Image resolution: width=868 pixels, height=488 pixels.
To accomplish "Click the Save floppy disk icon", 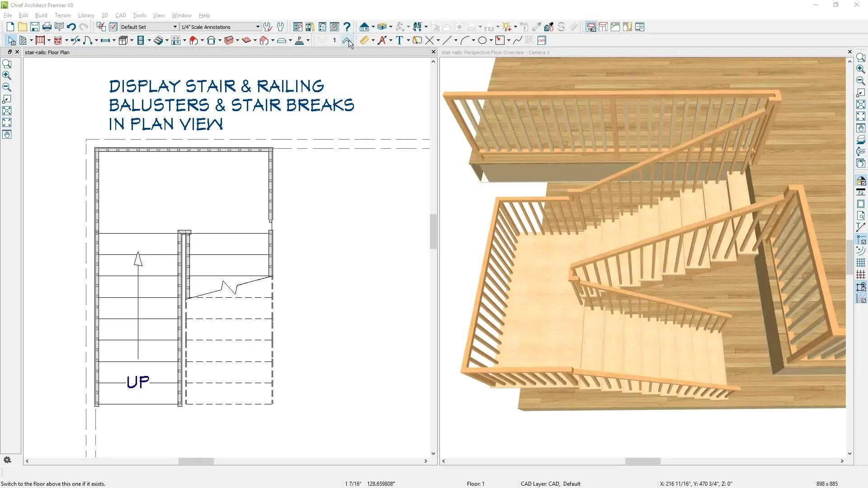I will click(x=35, y=27).
